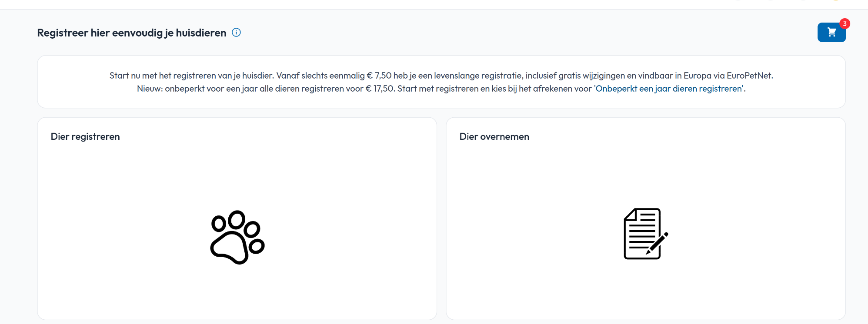This screenshot has width=868, height=324.
Task: Click the 'Nieuw:' label in the banner
Action: tap(150, 89)
